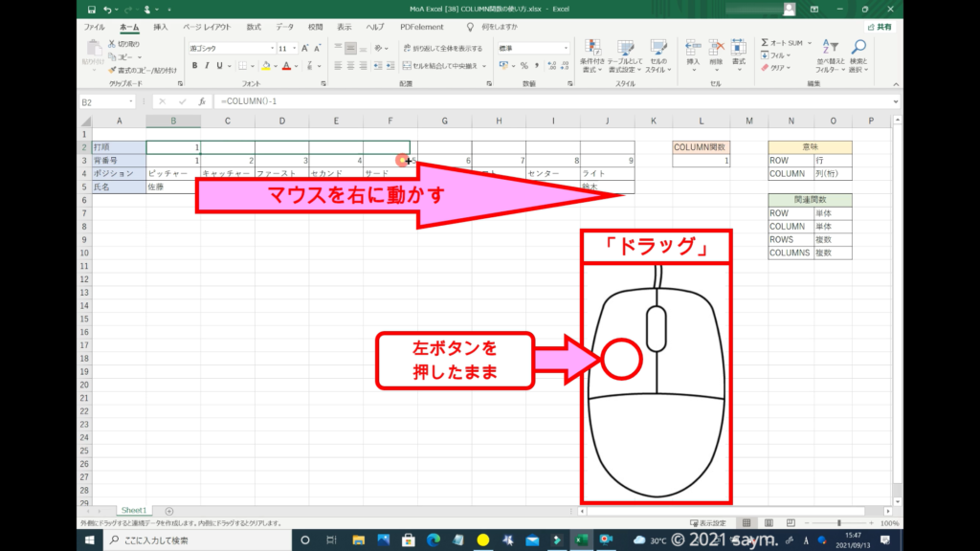
Task: Click the add new sheet plus icon
Action: click(x=168, y=511)
